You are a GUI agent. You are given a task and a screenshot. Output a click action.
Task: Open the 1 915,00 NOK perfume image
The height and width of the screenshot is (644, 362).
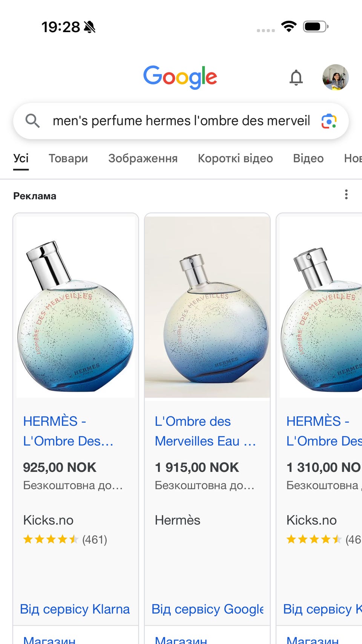click(207, 307)
